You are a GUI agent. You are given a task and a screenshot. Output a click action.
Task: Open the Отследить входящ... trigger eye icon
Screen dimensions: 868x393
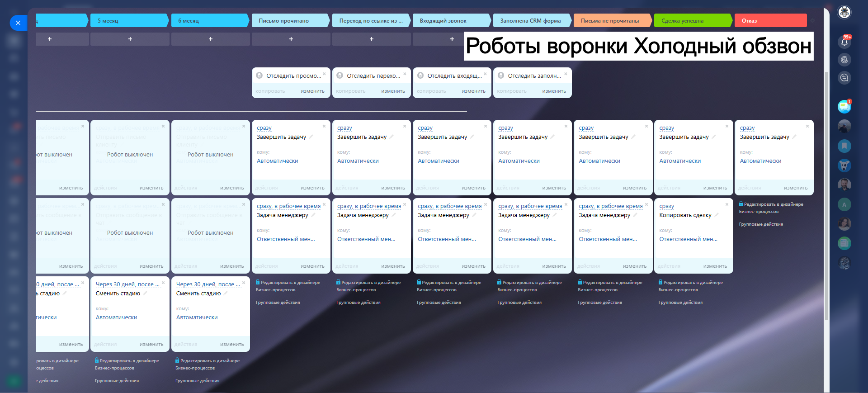tap(420, 76)
